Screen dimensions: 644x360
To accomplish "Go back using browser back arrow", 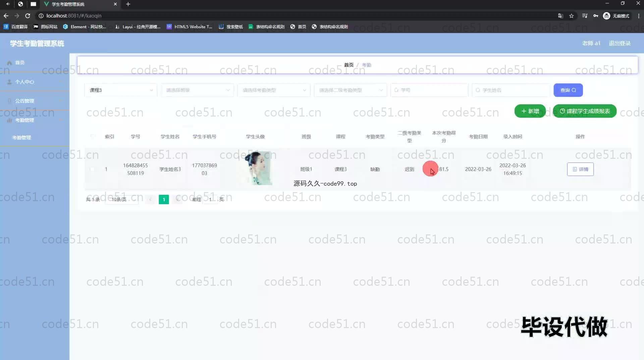I will pyautogui.click(x=6, y=16).
